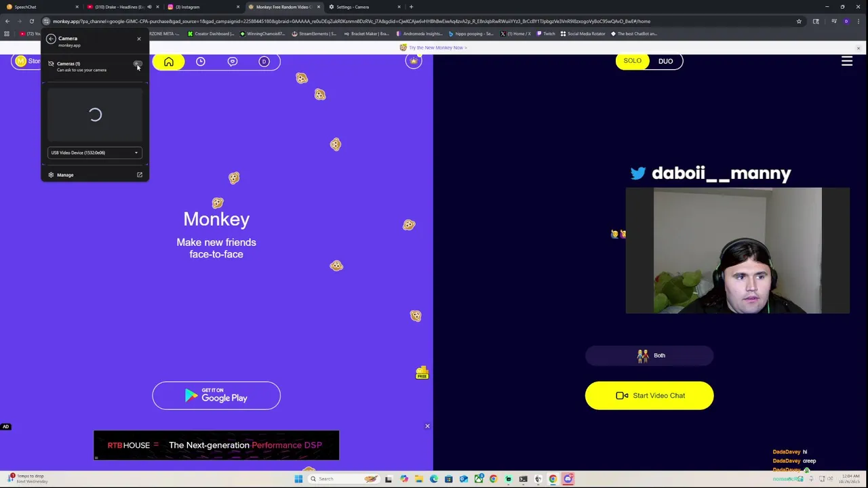This screenshot has width=868, height=488.
Task: Click the address bar URL
Action: click(351, 22)
